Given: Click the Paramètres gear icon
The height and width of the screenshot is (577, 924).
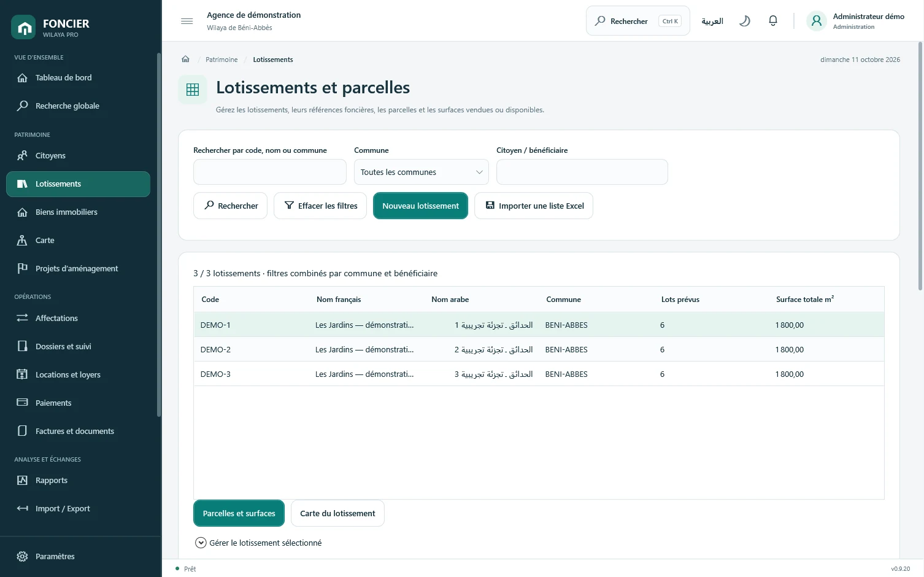Looking at the screenshot, I should point(23,557).
